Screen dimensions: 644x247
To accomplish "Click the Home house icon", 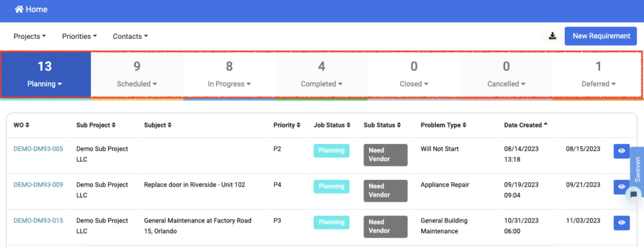I will tap(19, 9).
